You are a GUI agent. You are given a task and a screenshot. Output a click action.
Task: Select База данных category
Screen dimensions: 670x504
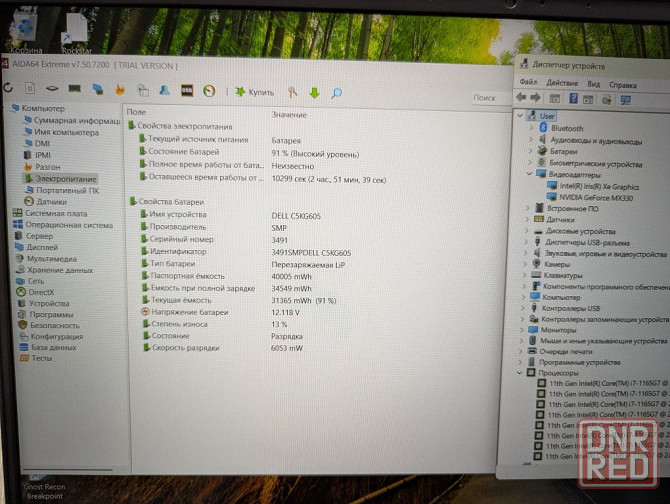tap(48, 347)
